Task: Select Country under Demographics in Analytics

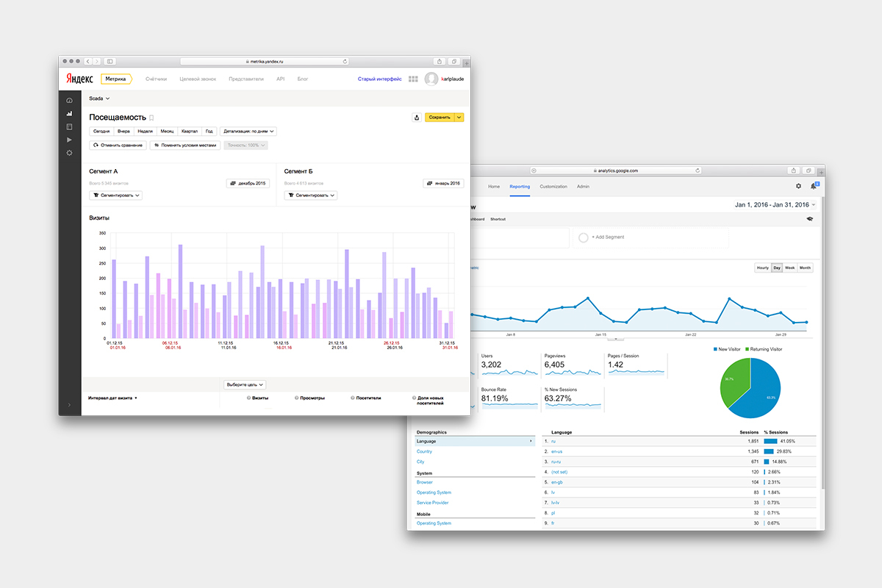Action: (x=424, y=451)
